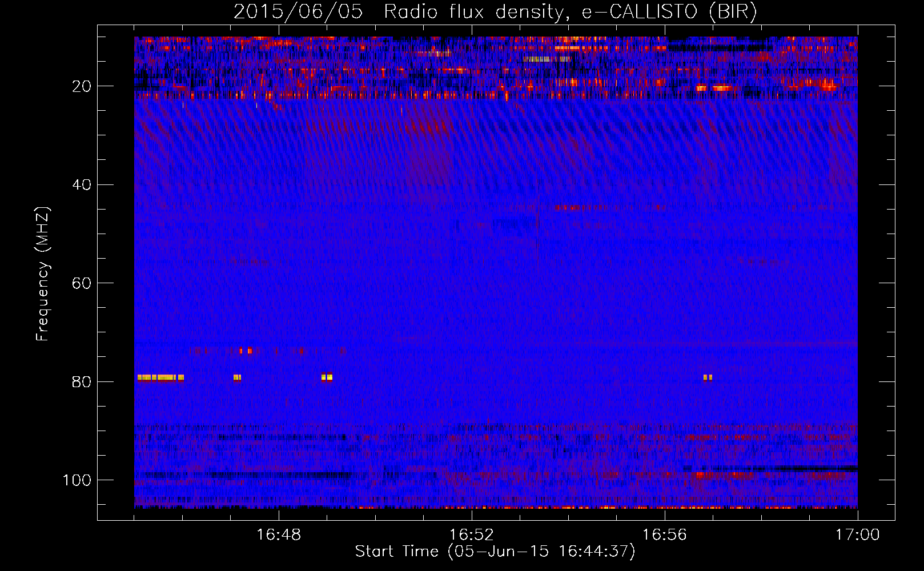Viewport: 924px width, 571px height.
Task: Click the "16:48" time tick label
Action: click(x=279, y=535)
